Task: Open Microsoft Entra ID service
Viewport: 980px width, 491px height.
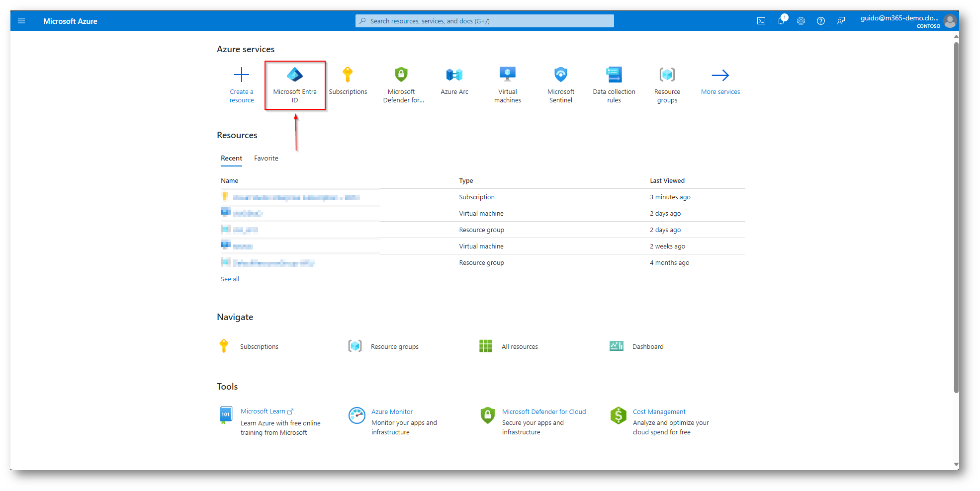Action: coord(294,83)
